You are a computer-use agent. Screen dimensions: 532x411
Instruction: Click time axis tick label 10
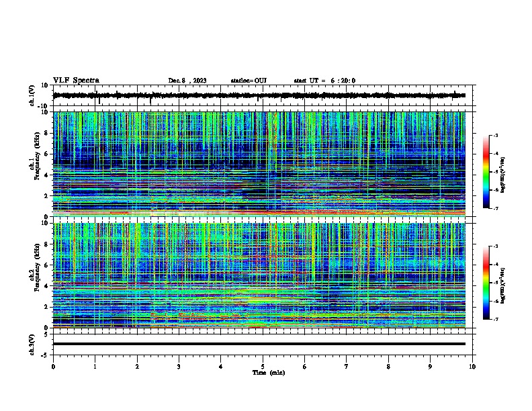pos(472,367)
